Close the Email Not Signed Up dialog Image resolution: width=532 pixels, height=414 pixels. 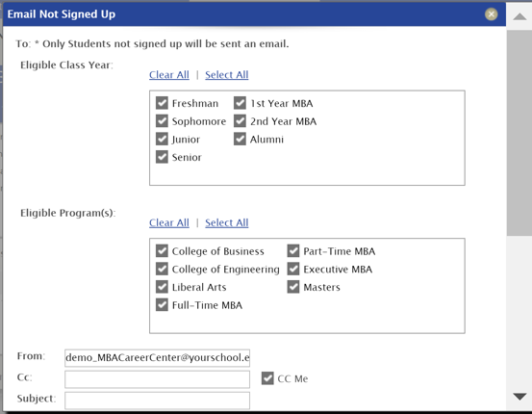(491, 14)
